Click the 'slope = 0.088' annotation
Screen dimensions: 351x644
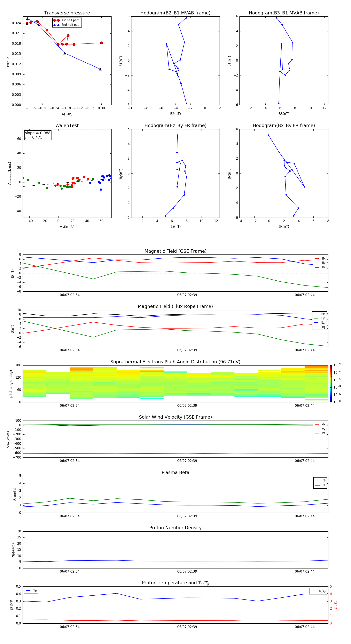click(38, 133)
